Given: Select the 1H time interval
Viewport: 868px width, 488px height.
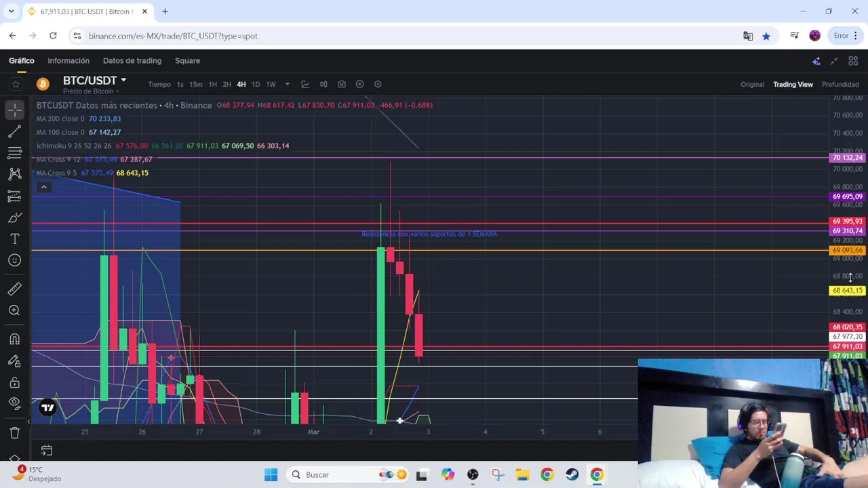Looking at the screenshot, I should 212,85.
